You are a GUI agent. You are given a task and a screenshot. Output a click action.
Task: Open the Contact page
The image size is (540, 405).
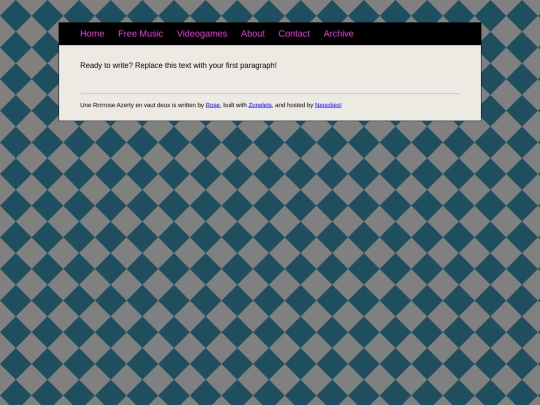click(294, 34)
